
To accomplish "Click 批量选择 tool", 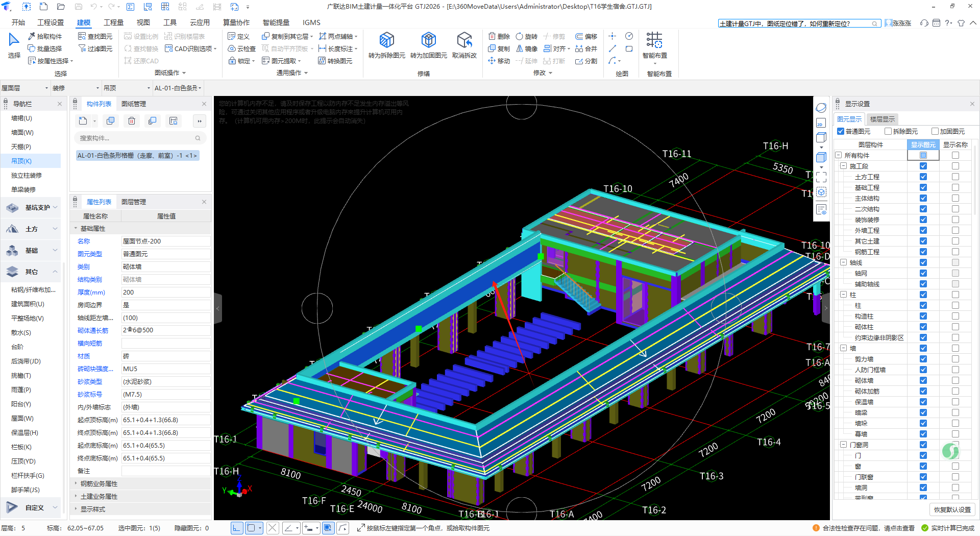I will (x=45, y=48).
